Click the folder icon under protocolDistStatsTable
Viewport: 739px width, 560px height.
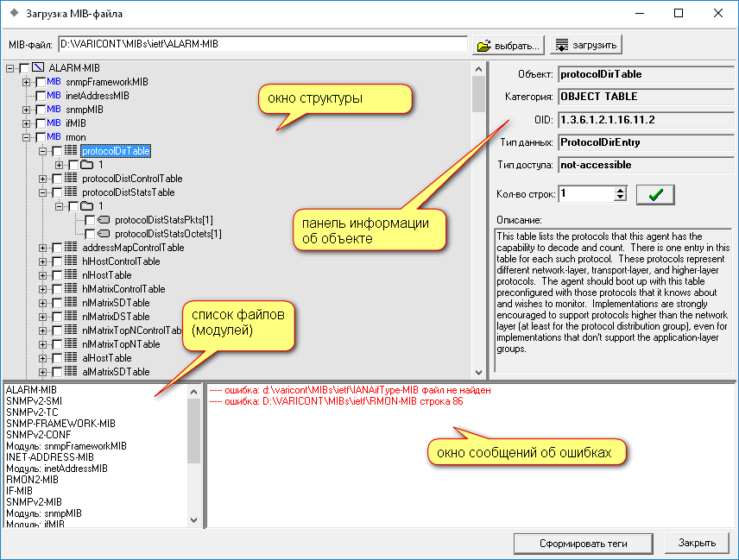pos(86,206)
